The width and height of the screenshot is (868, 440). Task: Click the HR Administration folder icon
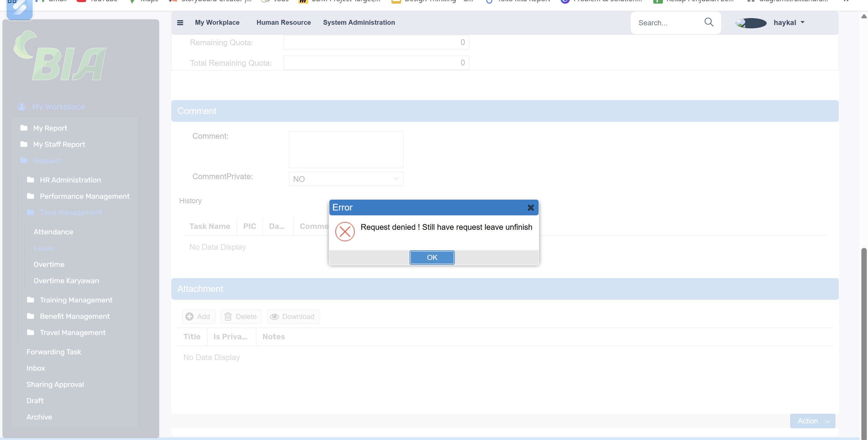coord(31,180)
